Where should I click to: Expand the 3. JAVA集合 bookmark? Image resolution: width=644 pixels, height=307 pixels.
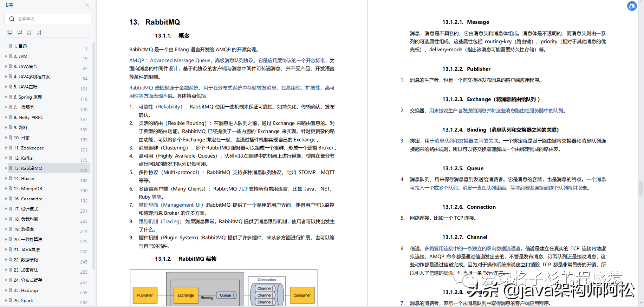pos(6,66)
